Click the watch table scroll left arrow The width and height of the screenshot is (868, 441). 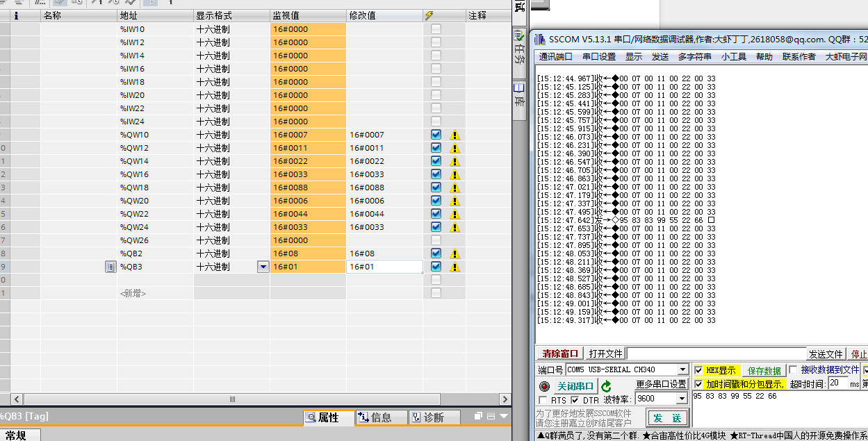(x=17, y=399)
